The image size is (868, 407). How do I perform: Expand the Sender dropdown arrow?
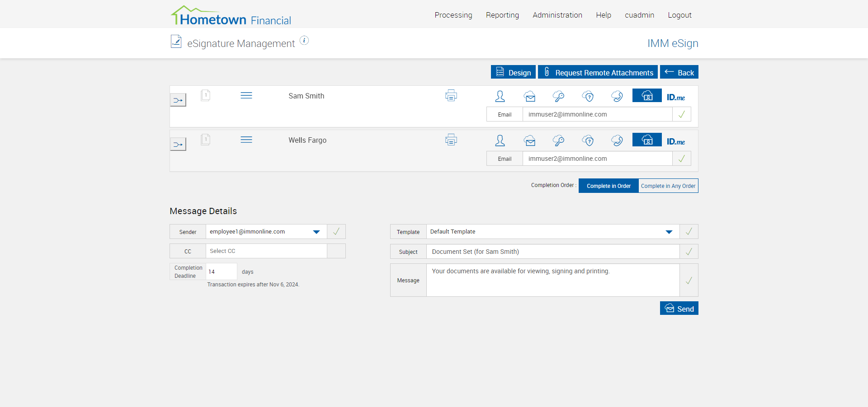[316, 232]
